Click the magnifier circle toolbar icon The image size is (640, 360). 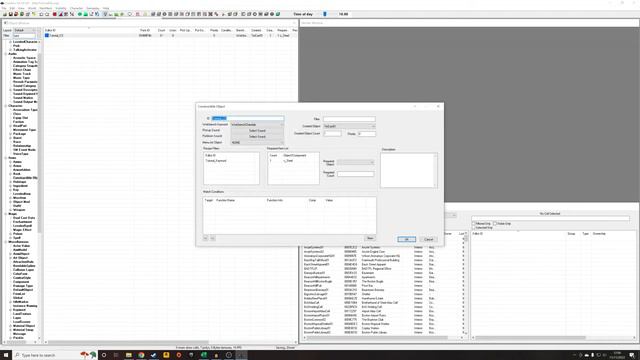[130, 14]
